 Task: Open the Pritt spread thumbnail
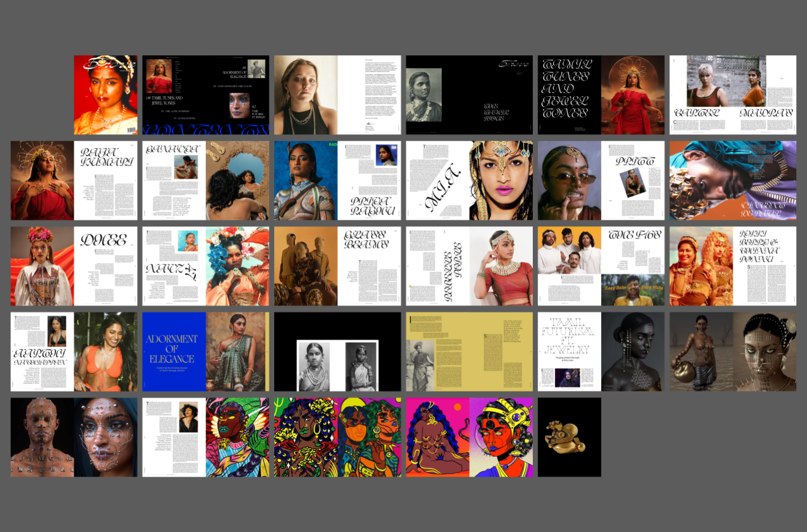click(601, 181)
